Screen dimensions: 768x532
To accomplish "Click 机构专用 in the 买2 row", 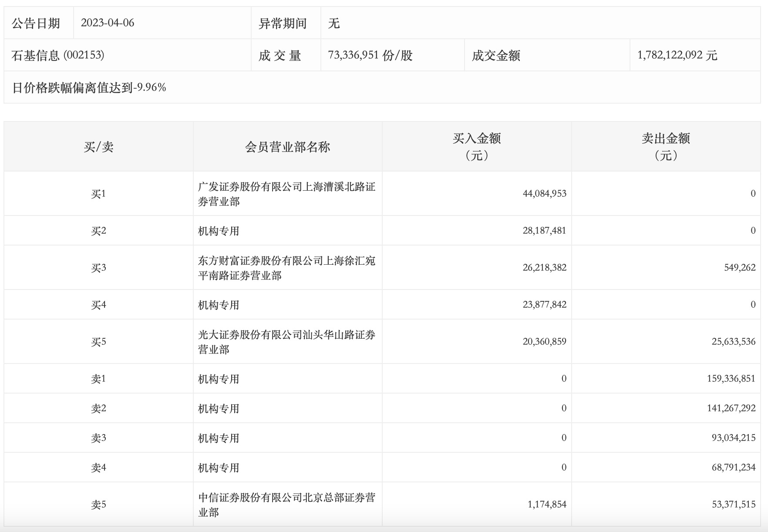I will (219, 231).
